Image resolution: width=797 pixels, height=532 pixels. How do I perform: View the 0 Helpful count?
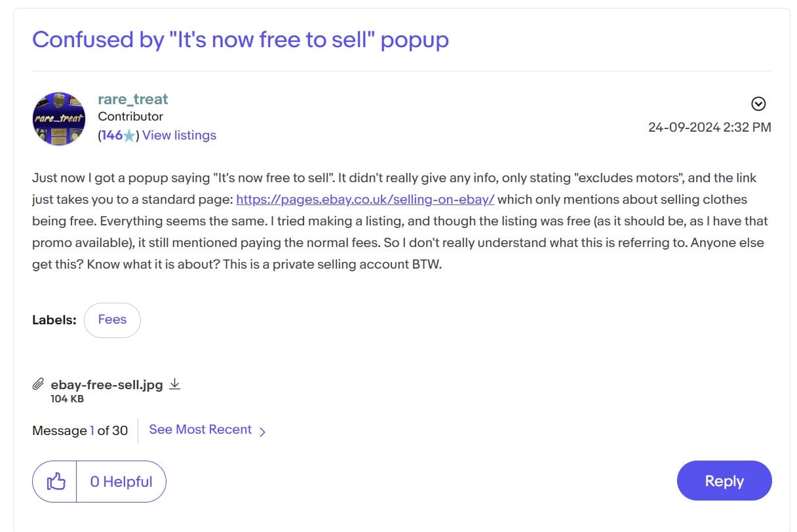tap(121, 482)
